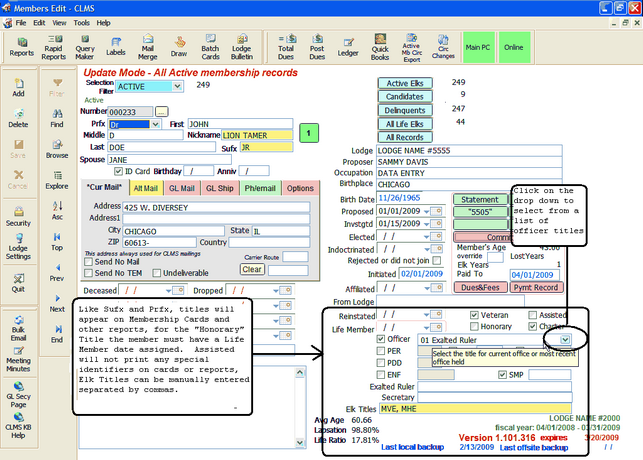The height and width of the screenshot is (460, 643).
Task: Uncheck the Officer checkbox
Action: pyautogui.click(x=379, y=339)
